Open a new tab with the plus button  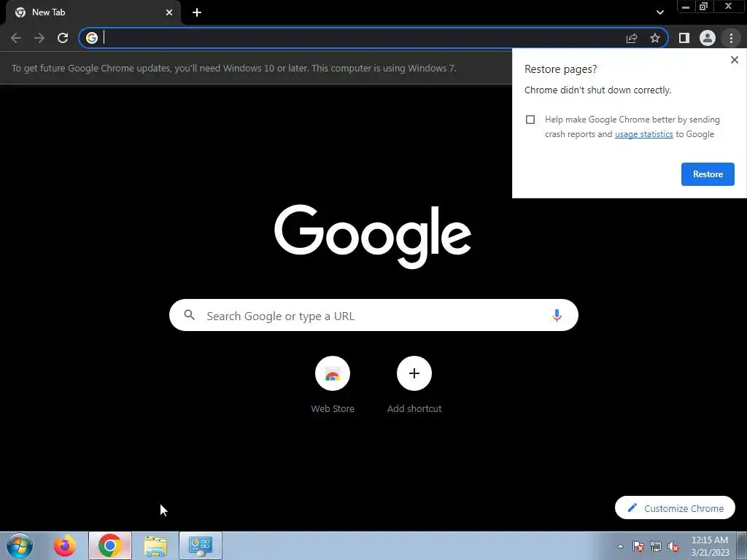(x=197, y=12)
